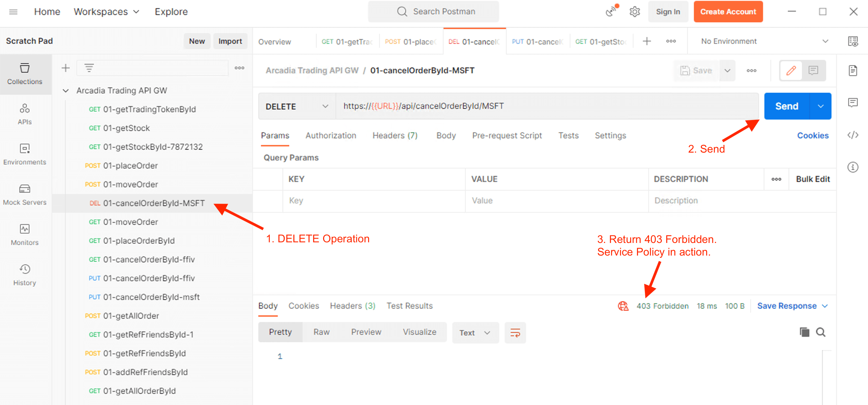
Task: Open the DELETE method dropdown
Action: pos(297,106)
